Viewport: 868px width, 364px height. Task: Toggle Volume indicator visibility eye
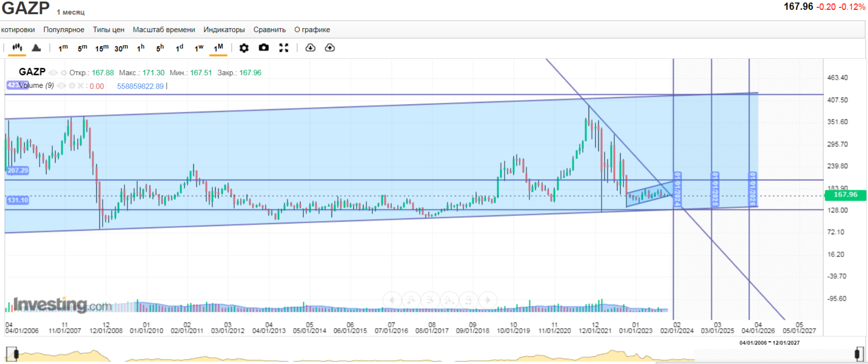click(x=62, y=86)
